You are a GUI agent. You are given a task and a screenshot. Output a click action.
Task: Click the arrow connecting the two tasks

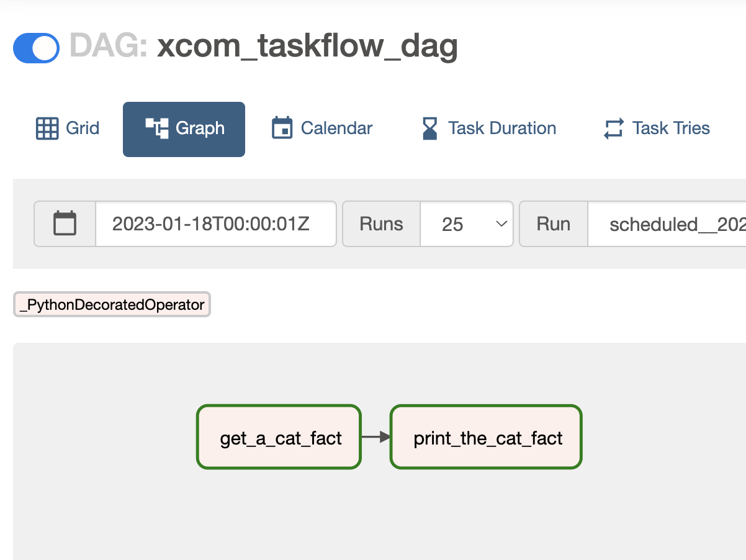pyautogui.click(x=375, y=437)
